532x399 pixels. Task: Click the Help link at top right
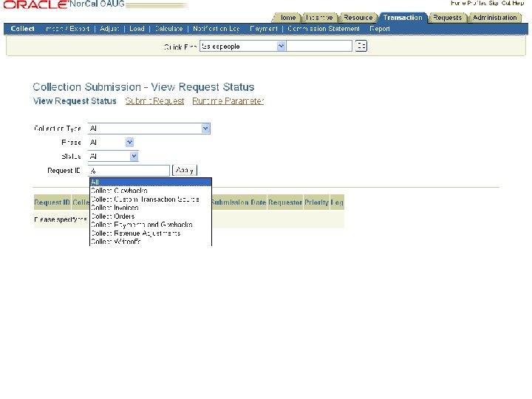tap(518, 3)
